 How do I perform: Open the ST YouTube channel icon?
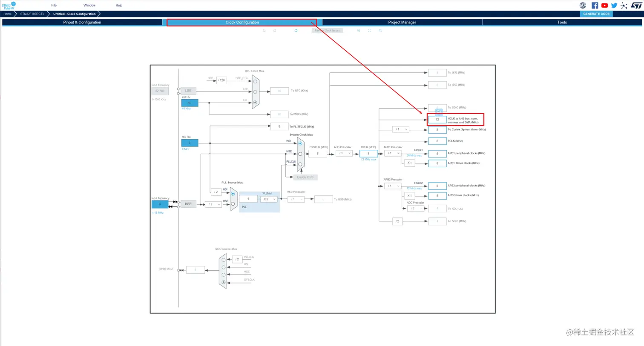point(604,6)
